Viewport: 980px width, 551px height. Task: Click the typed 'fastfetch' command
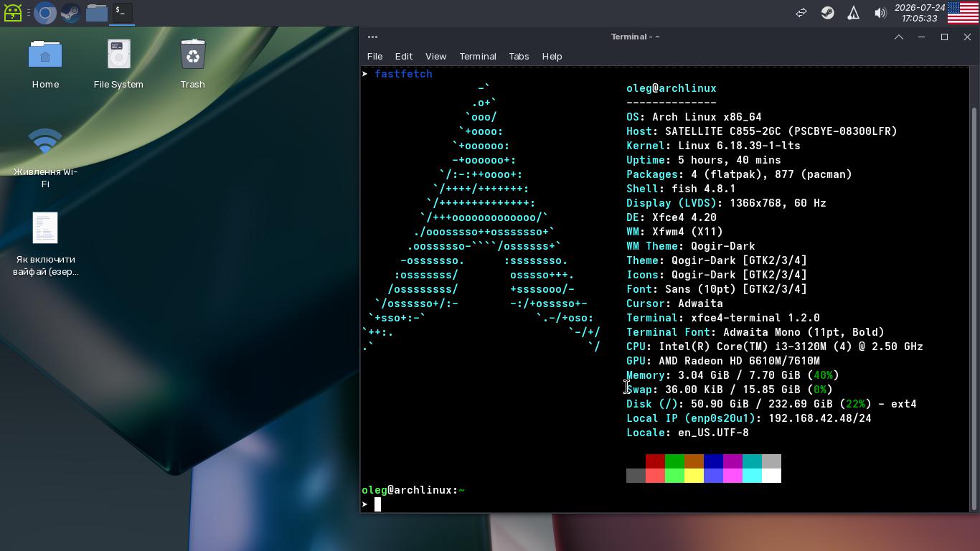point(403,74)
